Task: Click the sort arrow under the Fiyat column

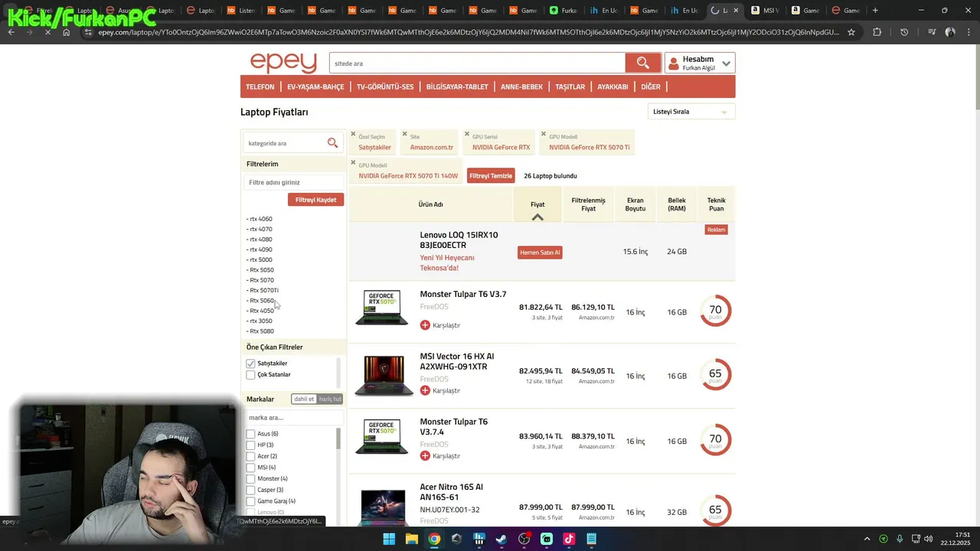Action: pos(537,217)
